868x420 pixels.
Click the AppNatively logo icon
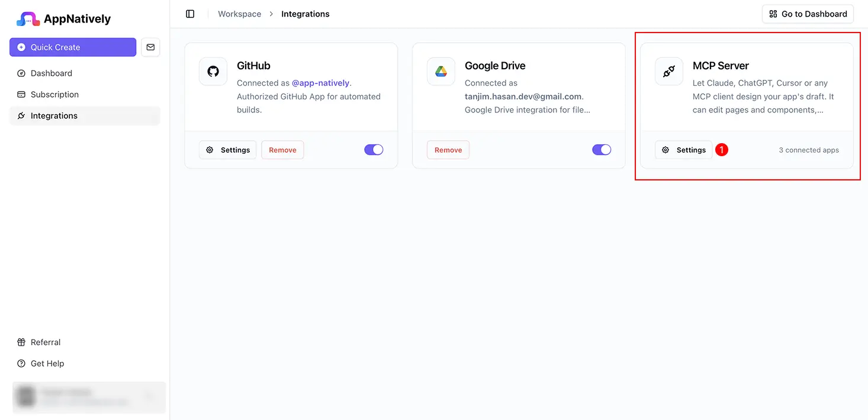(28, 19)
